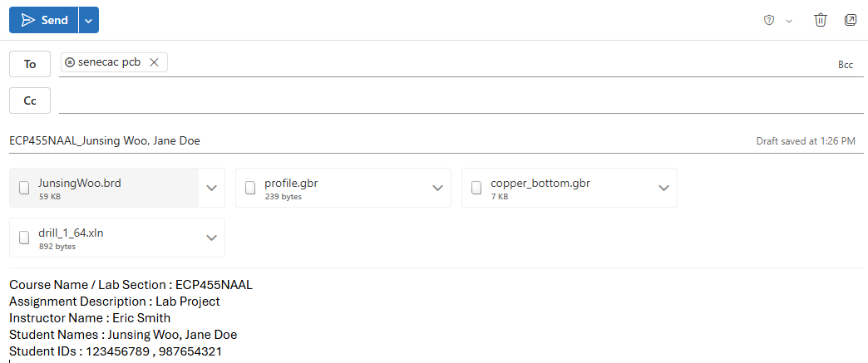Screen dimensions: 868x363
Task: Expand copper_bottom.gbr attachment options
Action: 663,188
